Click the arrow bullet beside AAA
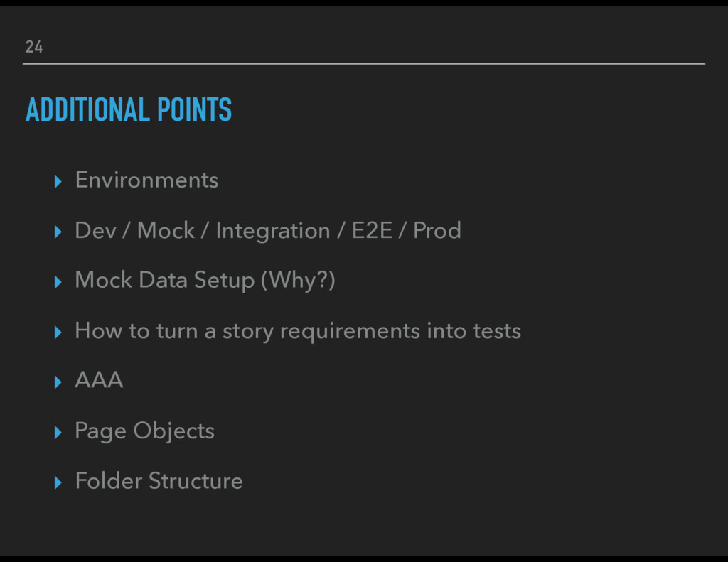This screenshot has width=728, height=562. (58, 382)
